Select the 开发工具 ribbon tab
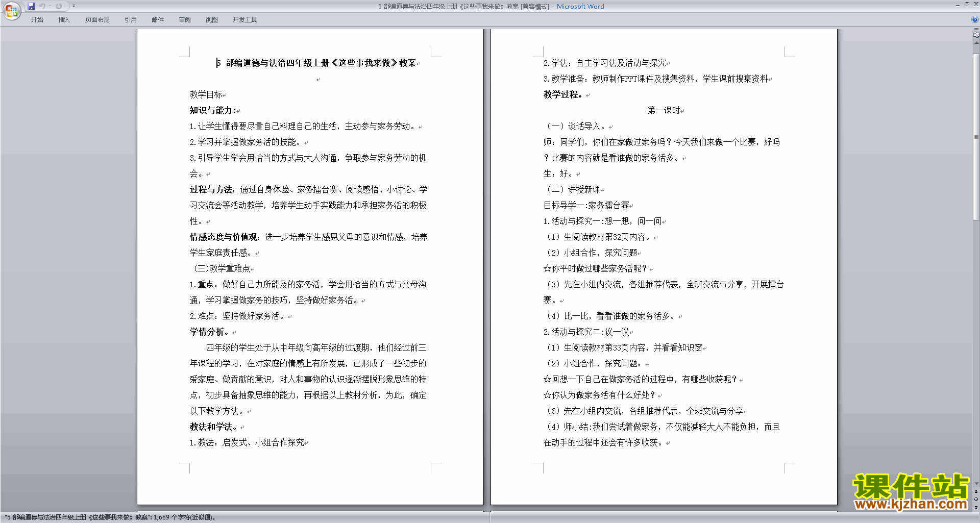Image resolution: width=980 pixels, height=523 pixels. [x=244, y=20]
